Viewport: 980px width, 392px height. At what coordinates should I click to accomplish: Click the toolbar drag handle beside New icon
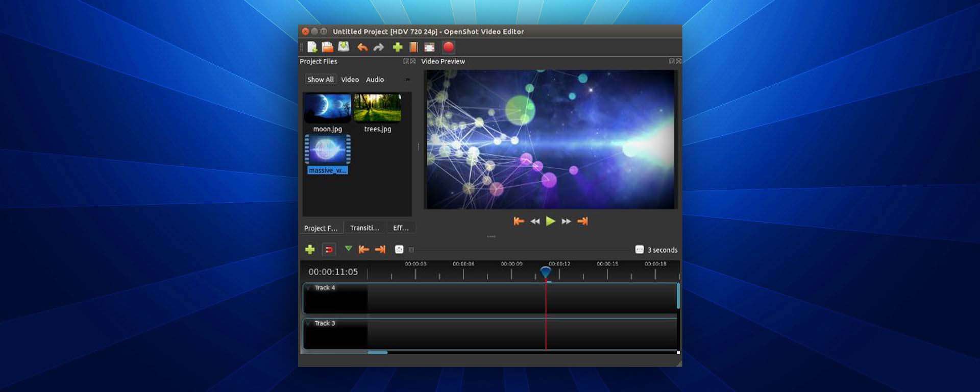pos(302,47)
